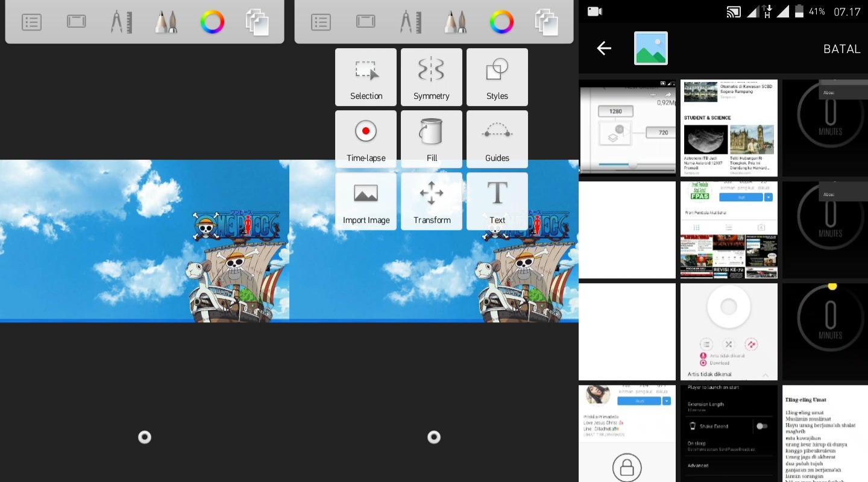The width and height of the screenshot is (868, 482).
Task: Select the Eling-eling Umat text thumbnail
Action: coord(825,433)
